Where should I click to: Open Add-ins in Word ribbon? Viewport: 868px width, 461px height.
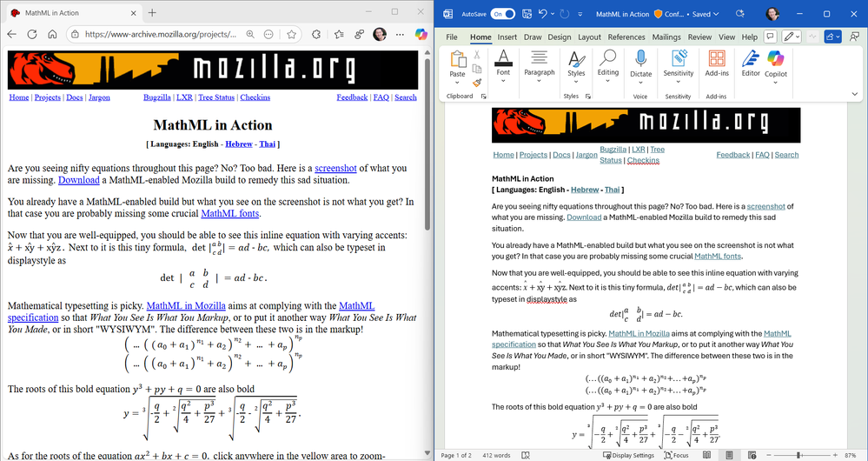[x=717, y=63]
